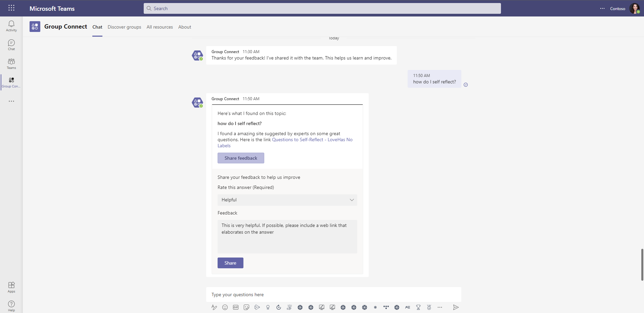Open the Apps store

coord(11,287)
